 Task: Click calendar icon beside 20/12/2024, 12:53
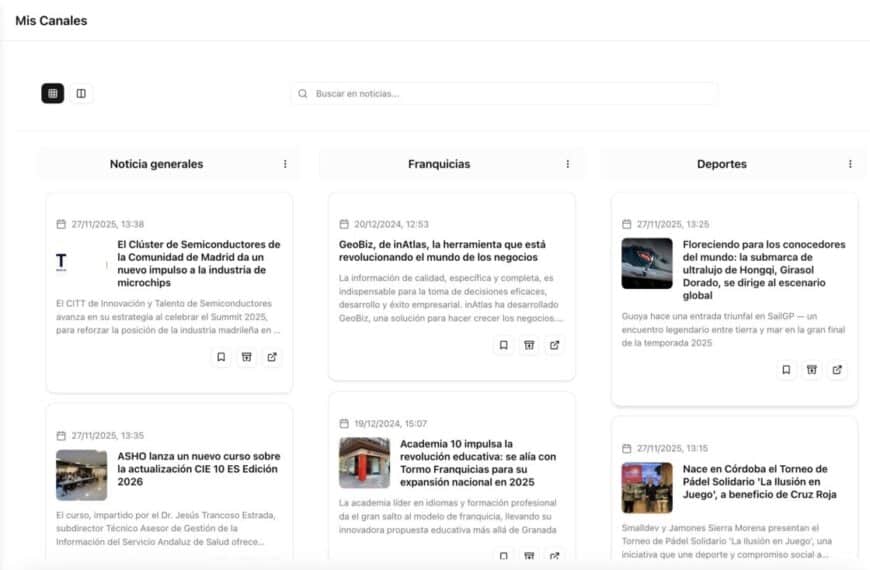click(344, 224)
